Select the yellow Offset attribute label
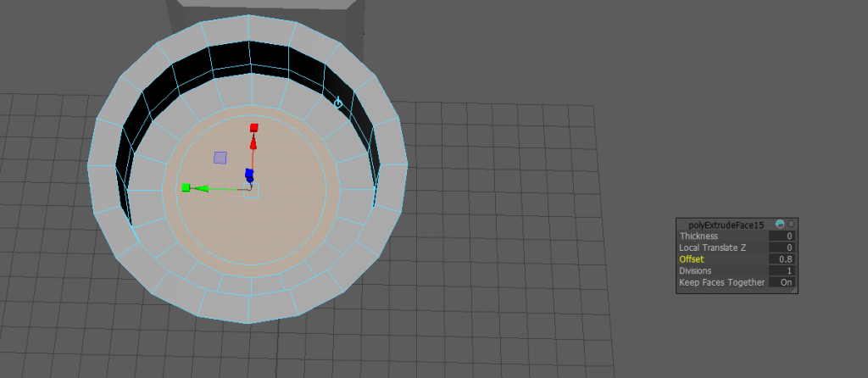Viewport: 868px width, 378px height. click(692, 258)
